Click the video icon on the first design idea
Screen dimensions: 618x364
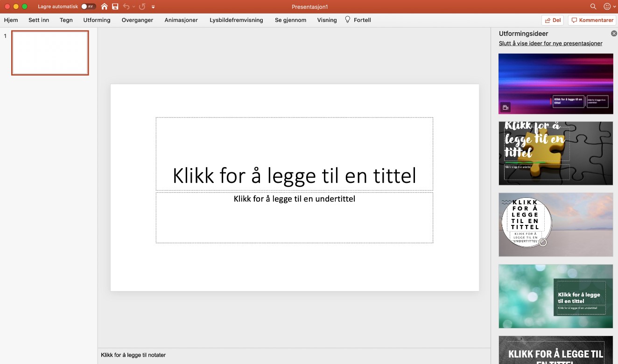click(505, 107)
